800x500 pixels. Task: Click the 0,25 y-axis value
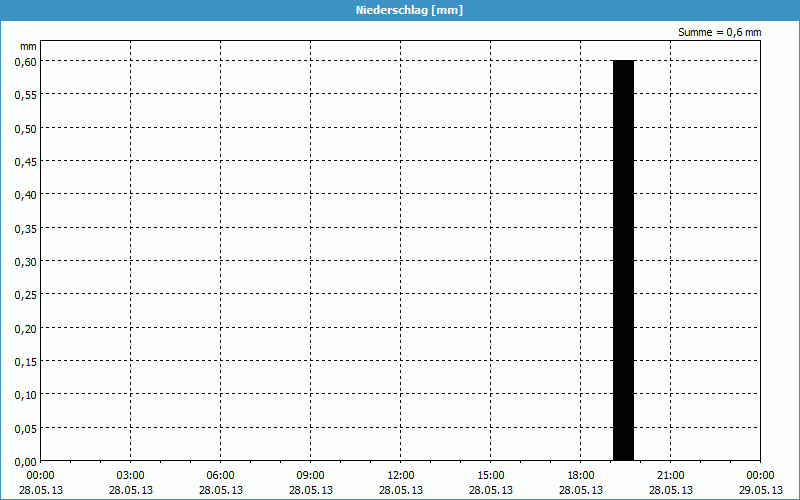point(25,294)
